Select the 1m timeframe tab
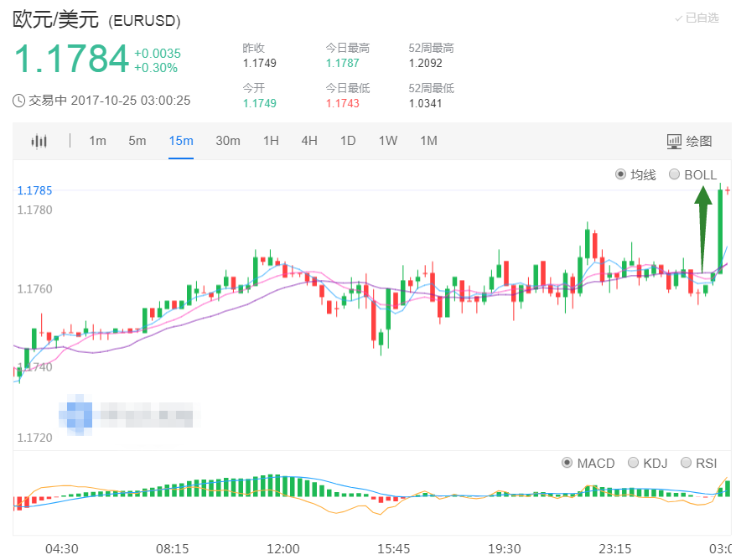741x560 pixels. (97, 141)
